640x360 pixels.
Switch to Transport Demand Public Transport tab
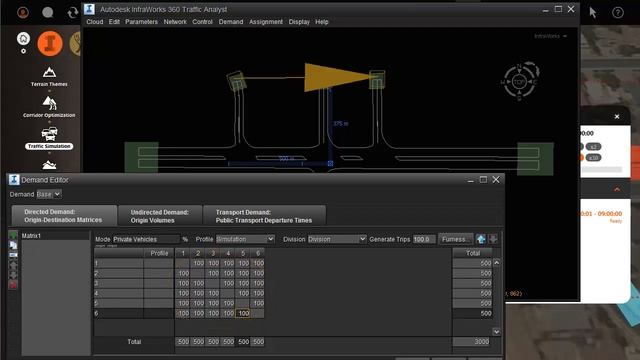(264, 216)
